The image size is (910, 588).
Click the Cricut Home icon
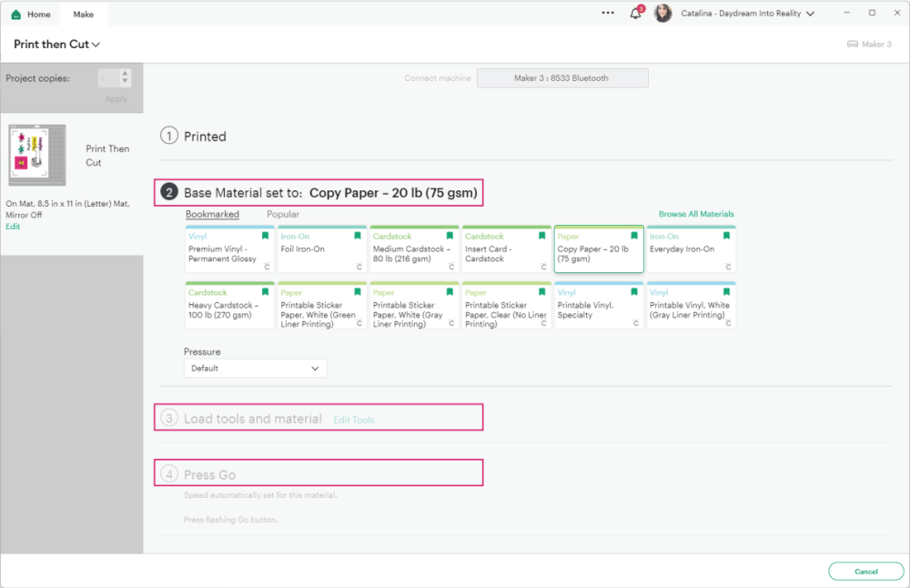coord(15,15)
